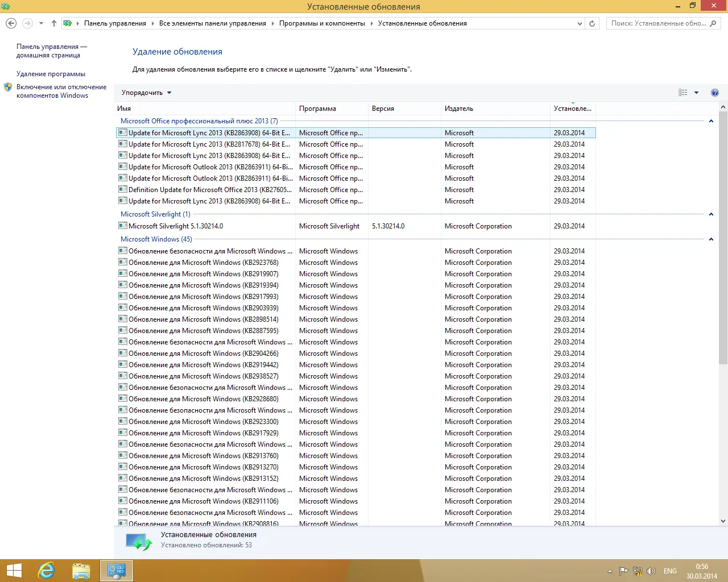Screen dimensions: 728x582
Task: Sort by the Версия column header
Action: (404, 109)
